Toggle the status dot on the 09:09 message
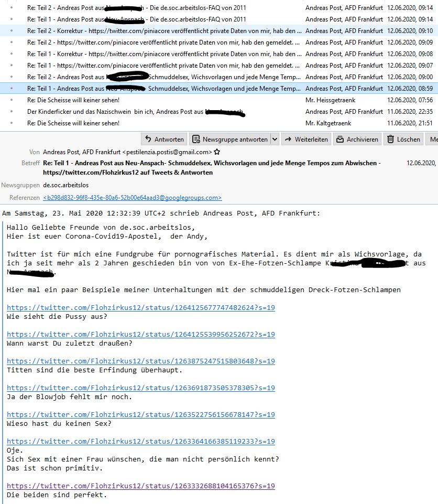This screenshot has height=504, width=438. (x=12, y=42)
